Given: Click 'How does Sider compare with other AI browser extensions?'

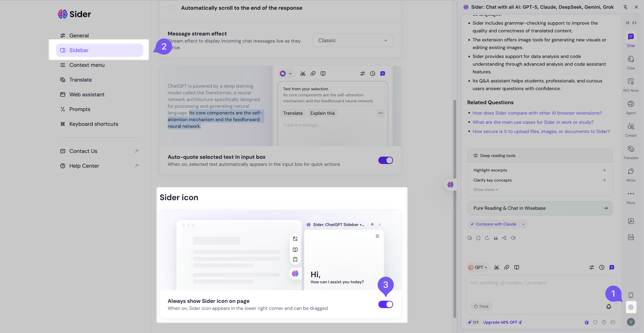Looking at the screenshot, I should tap(537, 113).
